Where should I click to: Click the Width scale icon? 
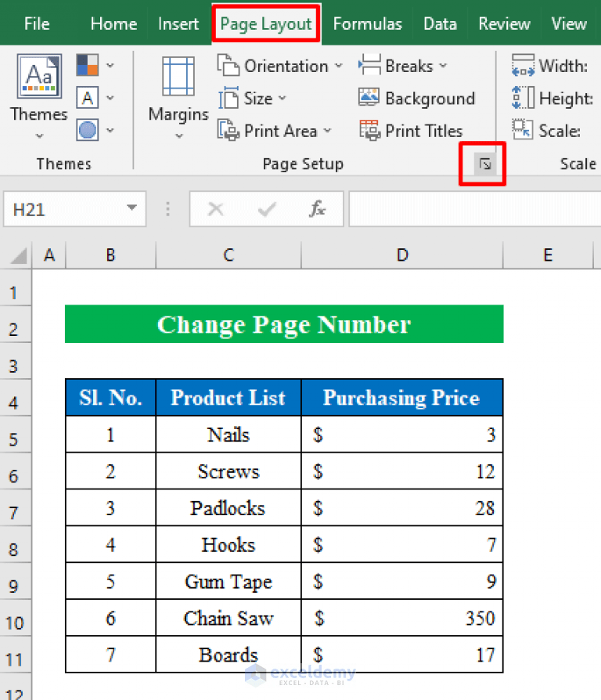tap(523, 65)
